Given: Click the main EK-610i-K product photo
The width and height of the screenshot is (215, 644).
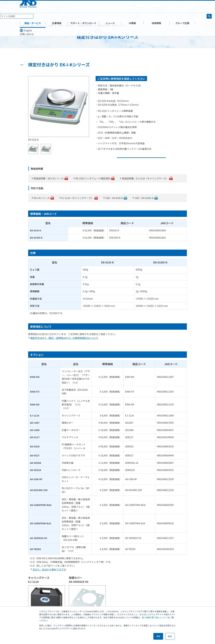Looking at the screenshot, I should coord(59,106).
